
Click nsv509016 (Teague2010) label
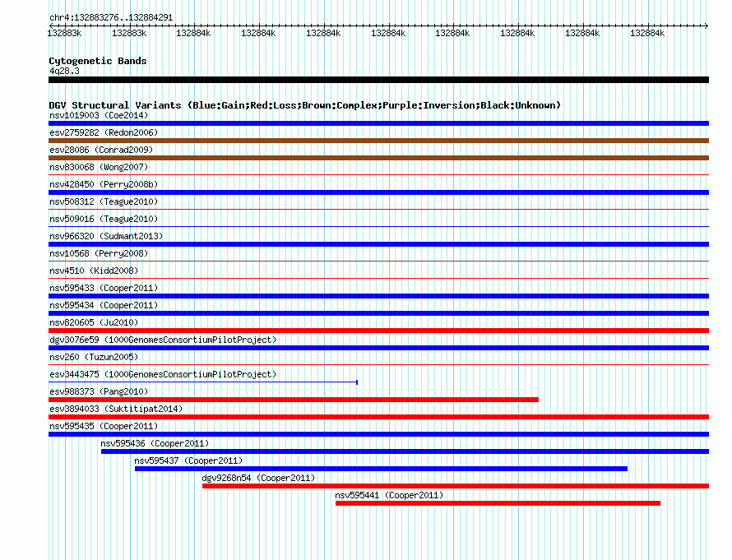click(104, 219)
